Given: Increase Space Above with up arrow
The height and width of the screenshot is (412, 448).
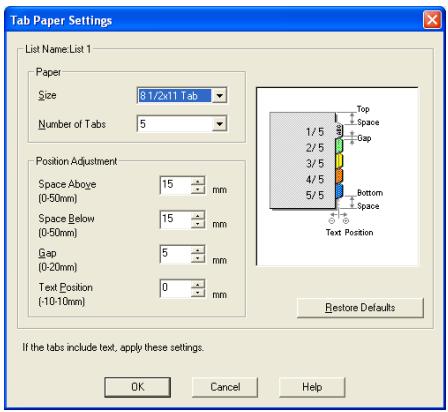Looking at the screenshot, I should coord(198,181).
